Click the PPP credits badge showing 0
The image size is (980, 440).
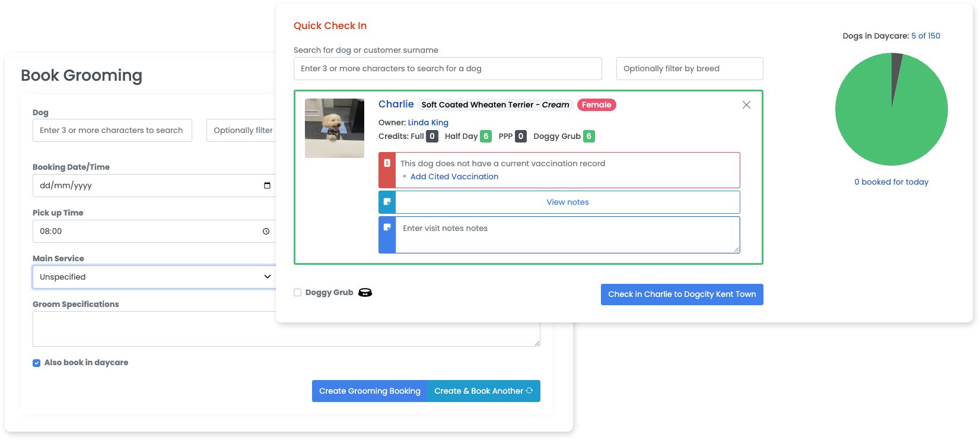click(x=521, y=136)
